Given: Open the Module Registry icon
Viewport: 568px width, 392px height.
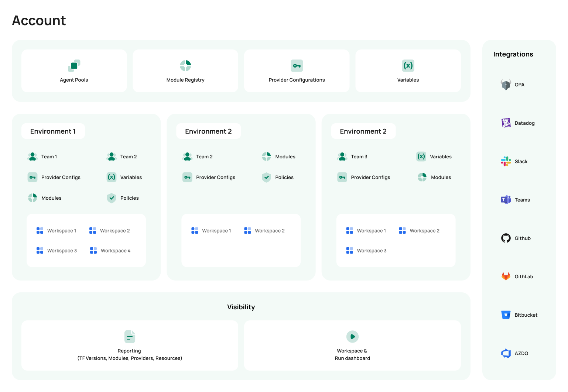Looking at the screenshot, I should 185,66.
